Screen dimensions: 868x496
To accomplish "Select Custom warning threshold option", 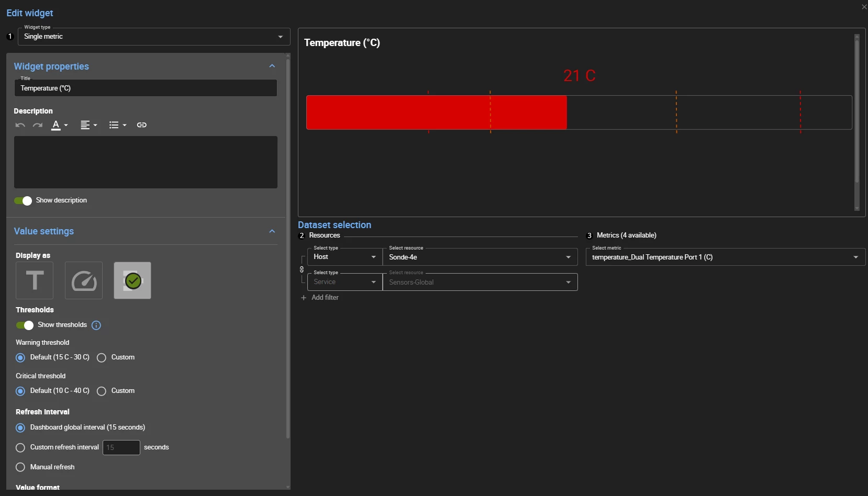I will [102, 358].
